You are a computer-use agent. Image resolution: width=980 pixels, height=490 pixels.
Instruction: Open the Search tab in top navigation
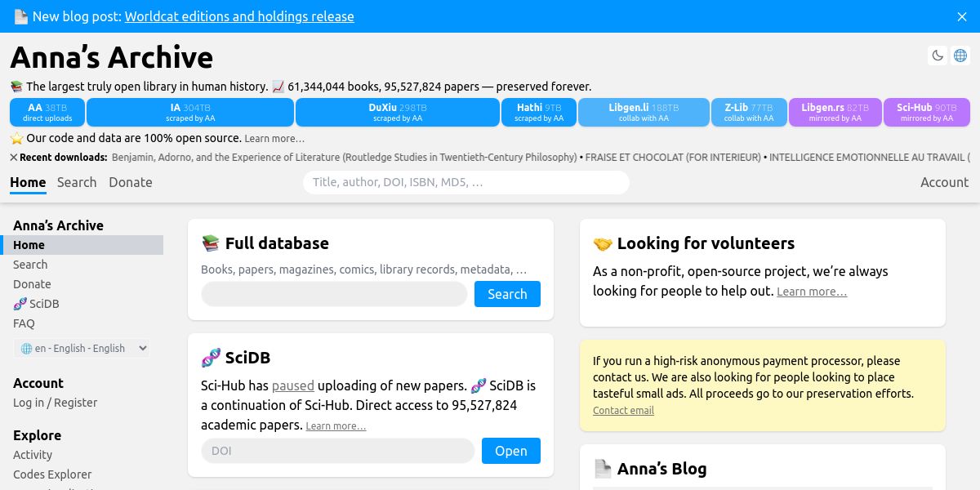(x=77, y=182)
